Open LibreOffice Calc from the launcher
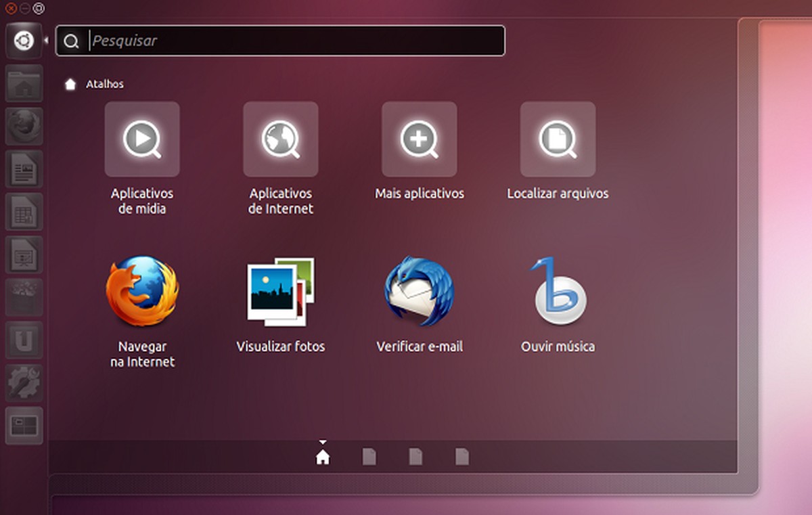The height and width of the screenshot is (515, 812). tap(24, 211)
